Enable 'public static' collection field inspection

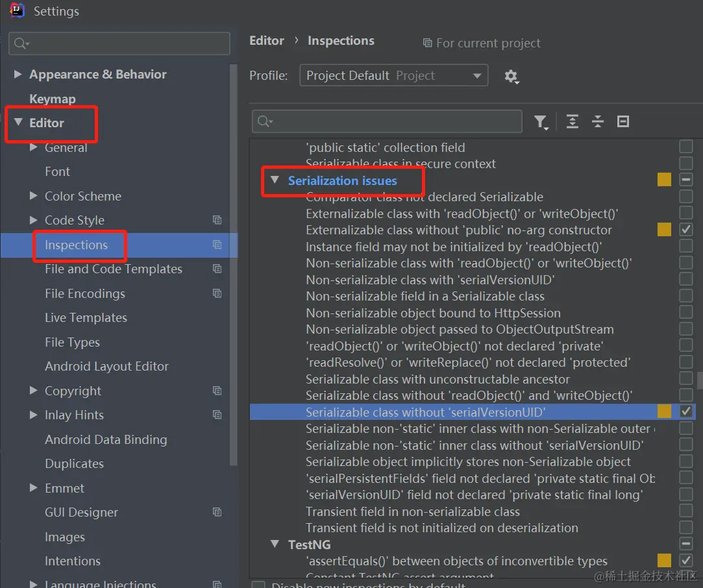686,147
